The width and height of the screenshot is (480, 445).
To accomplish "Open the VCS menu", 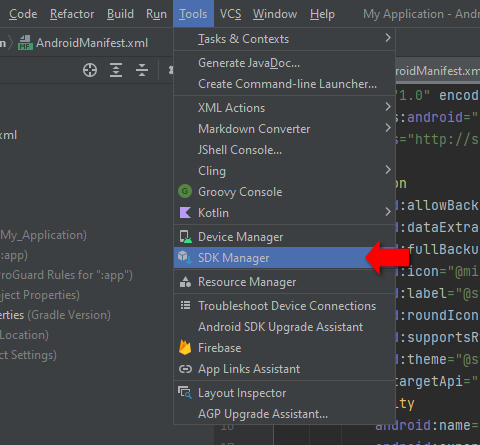I will click(230, 14).
